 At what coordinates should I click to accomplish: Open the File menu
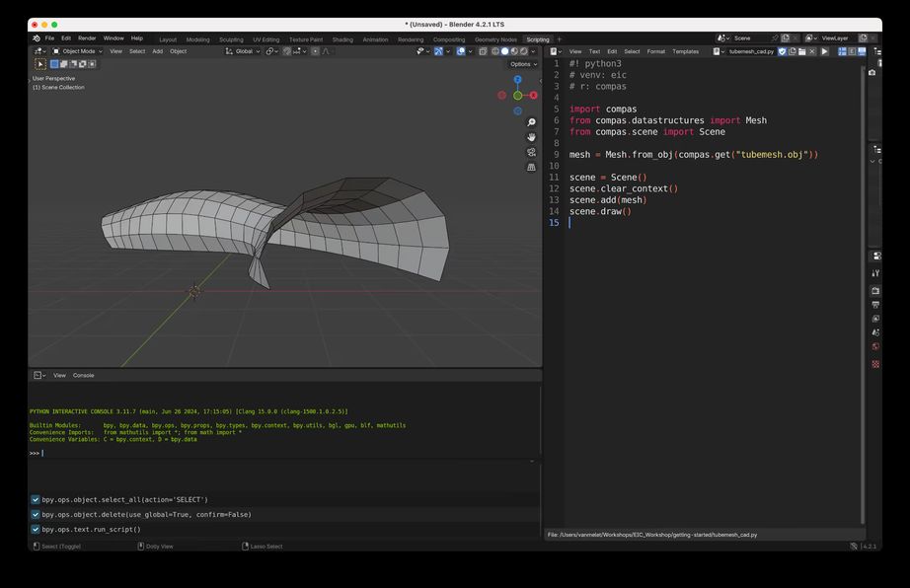[50, 38]
